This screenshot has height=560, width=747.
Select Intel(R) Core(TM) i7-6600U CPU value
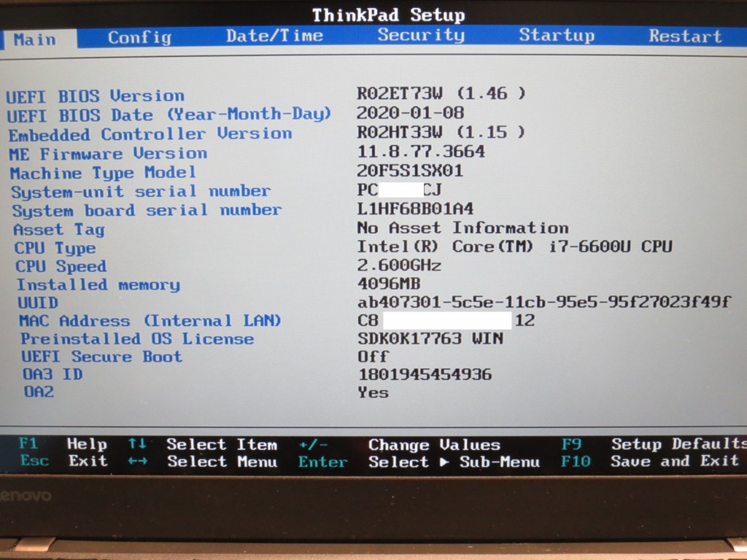tap(514, 246)
